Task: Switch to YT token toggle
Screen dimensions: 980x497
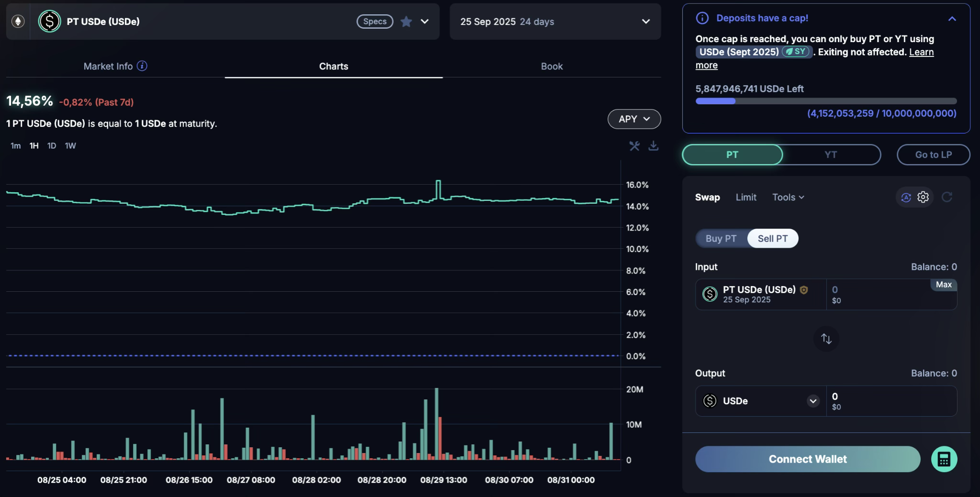Action: point(831,155)
